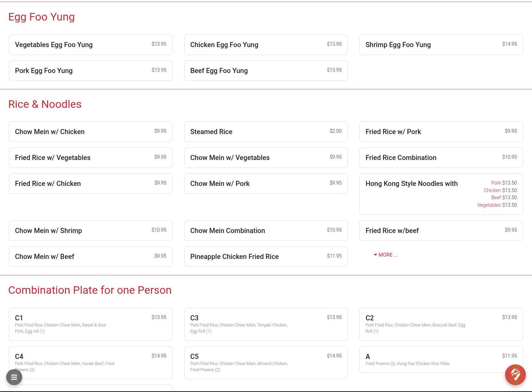Choose combination plate C5
Viewport: 532px width, 392px height.
266,362
